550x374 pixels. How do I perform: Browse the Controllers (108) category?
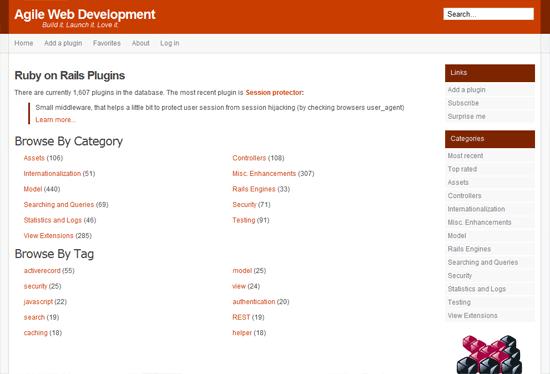coord(249,158)
